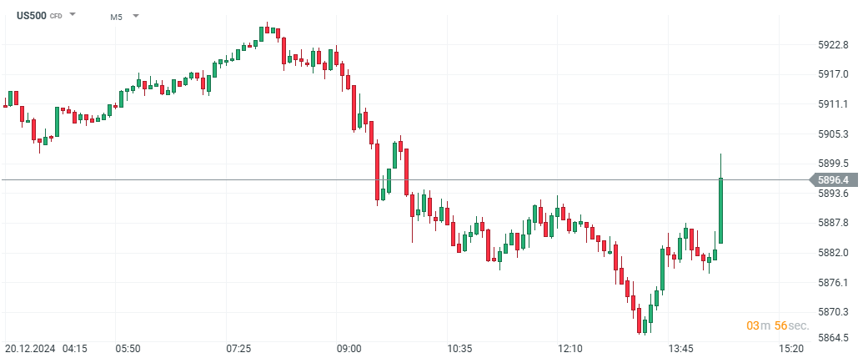This screenshot has width=868, height=363.
Task: Click the 15:20 time axis label
Action: 790,347
